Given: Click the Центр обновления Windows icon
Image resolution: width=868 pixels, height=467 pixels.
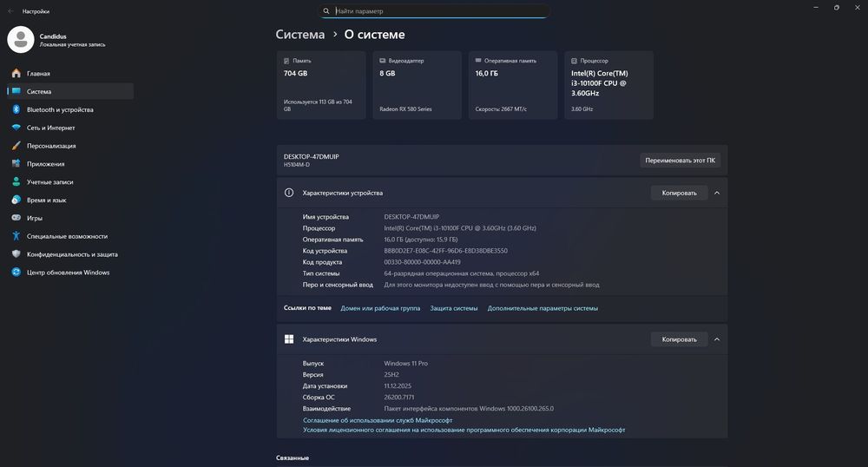Looking at the screenshot, I should [16, 273].
